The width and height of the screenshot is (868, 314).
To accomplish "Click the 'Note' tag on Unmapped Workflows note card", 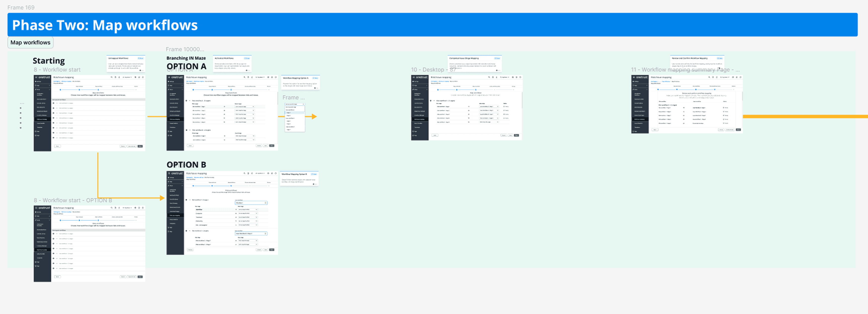I will click(x=141, y=58).
